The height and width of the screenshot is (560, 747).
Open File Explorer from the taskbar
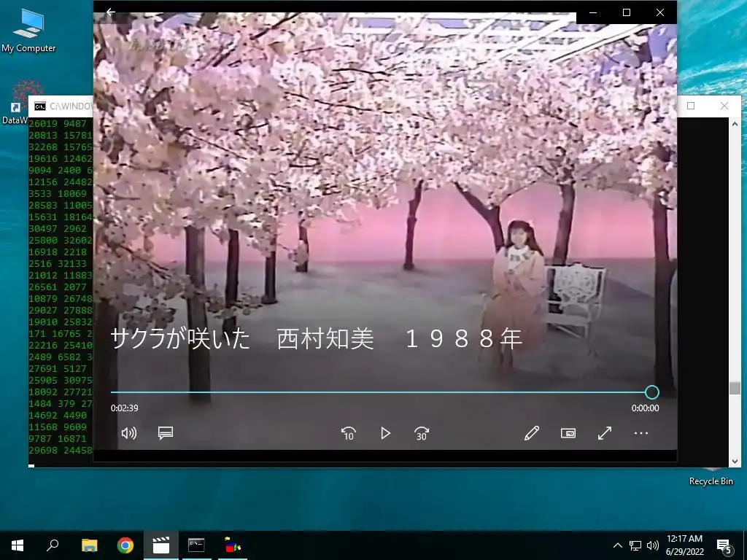(89, 545)
